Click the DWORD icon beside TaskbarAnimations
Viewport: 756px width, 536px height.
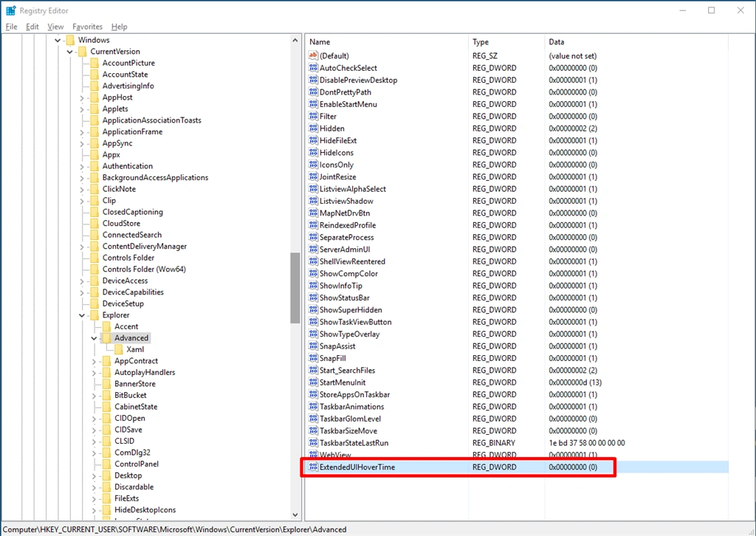(313, 406)
